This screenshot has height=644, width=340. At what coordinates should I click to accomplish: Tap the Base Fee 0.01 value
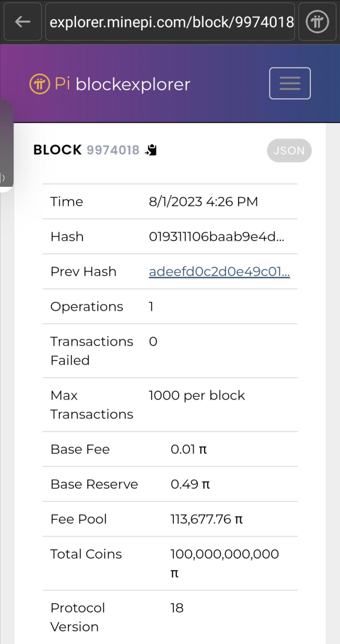point(188,449)
